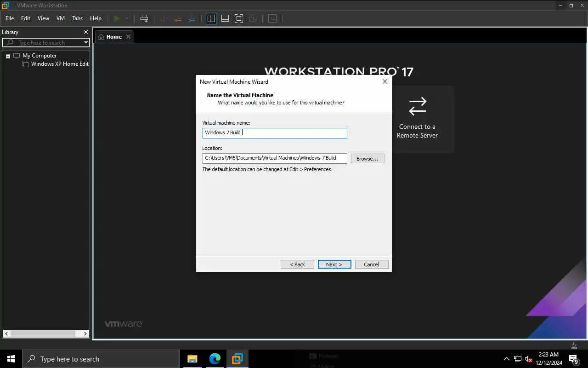Click the Cancel button in the wizard
This screenshot has height=368, width=588.
pyautogui.click(x=372, y=264)
